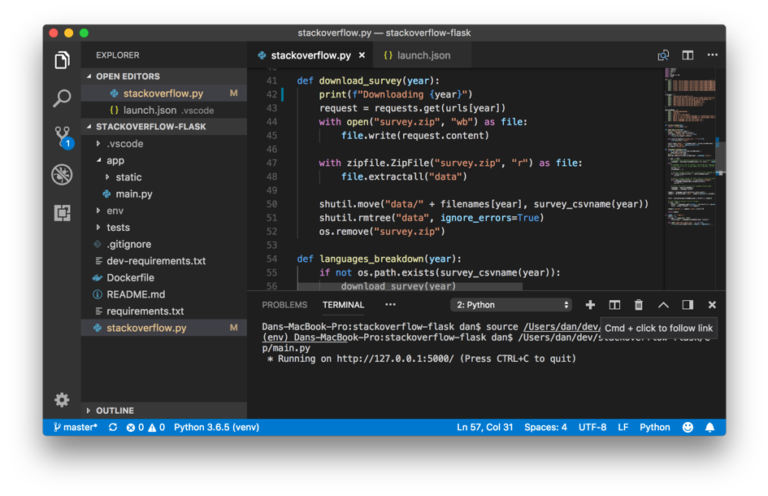The image size is (768, 496).
Task: Open Dockerfile in the file tree
Action: tap(130, 278)
